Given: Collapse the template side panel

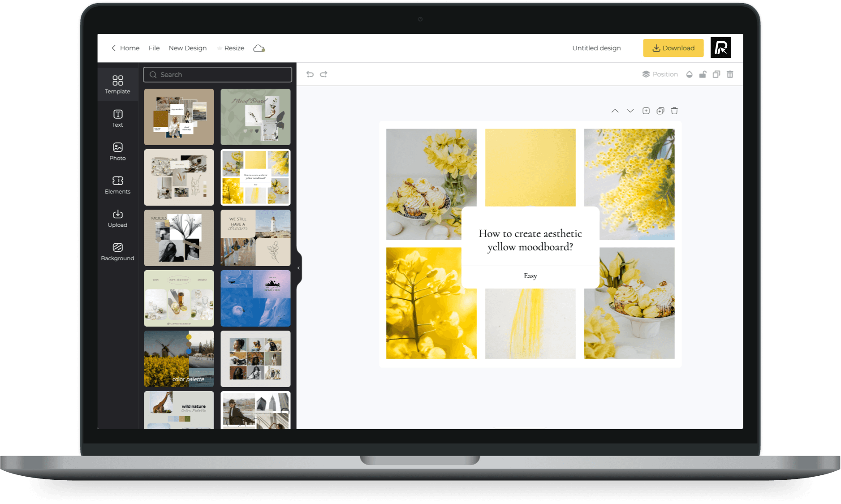Looking at the screenshot, I should point(298,268).
